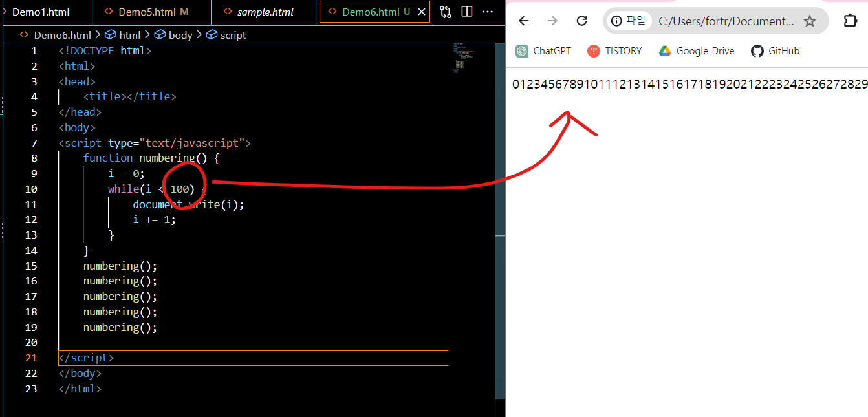Click the closing </head> tag line
Image resolution: width=868 pixels, height=417 pixels.
pyautogui.click(x=80, y=112)
